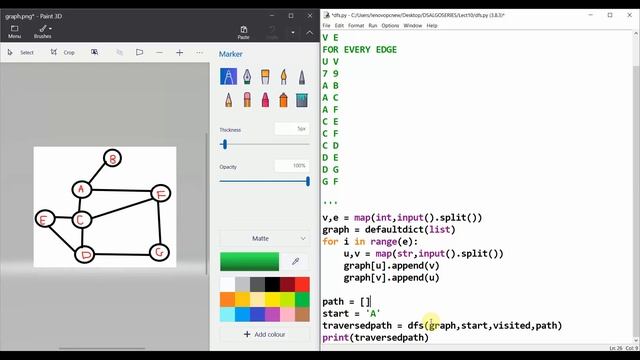Image resolution: width=640 pixels, height=360 pixels.
Task: Click node B in the graph drawing
Action: pyautogui.click(x=112, y=158)
